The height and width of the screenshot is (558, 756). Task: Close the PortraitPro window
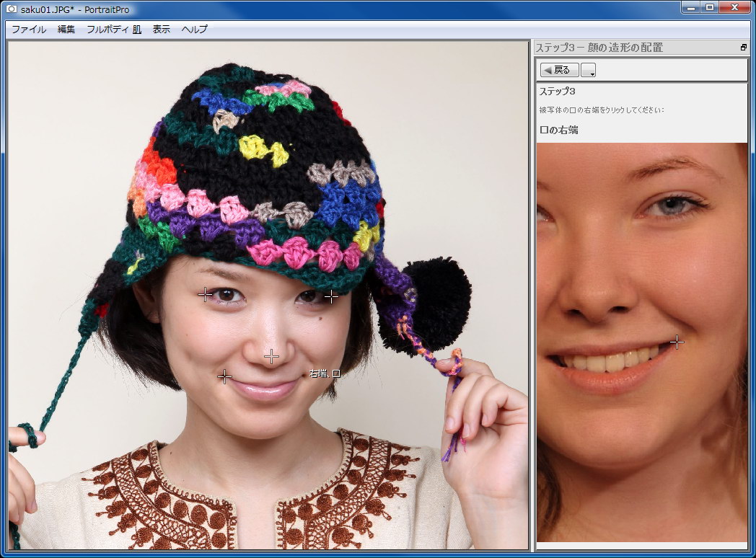point(734,7)
